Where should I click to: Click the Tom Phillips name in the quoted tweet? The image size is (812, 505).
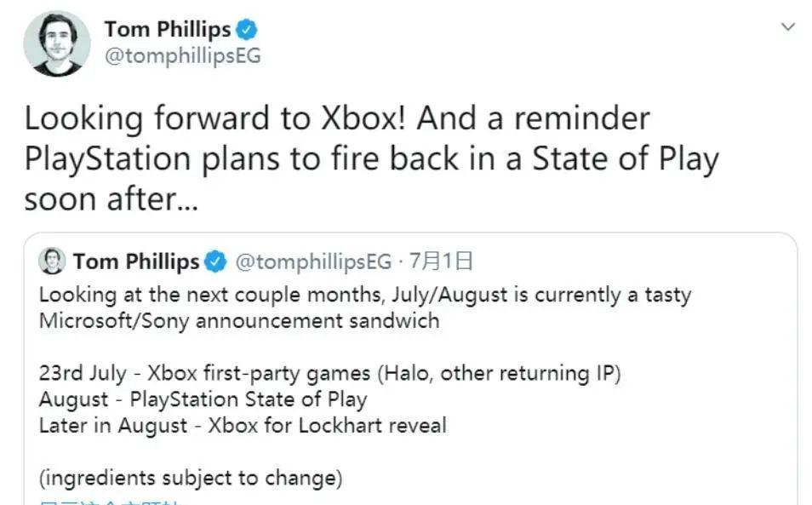135,261
